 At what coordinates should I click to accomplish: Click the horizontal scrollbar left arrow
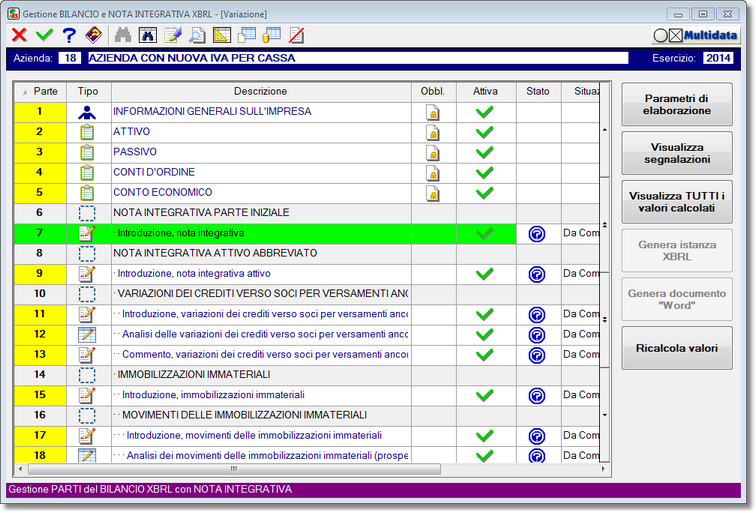[x=20, y=469]
